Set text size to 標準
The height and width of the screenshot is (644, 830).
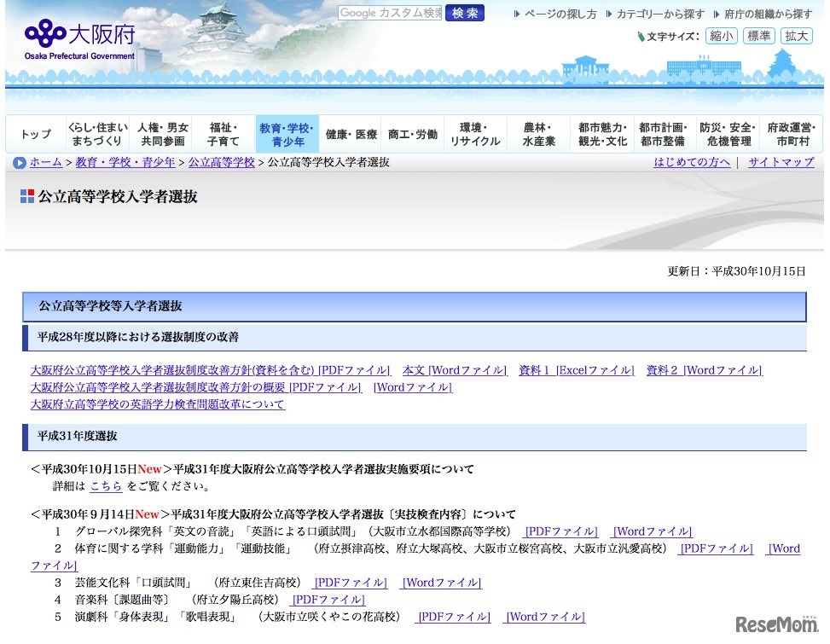tap(758, 36)
